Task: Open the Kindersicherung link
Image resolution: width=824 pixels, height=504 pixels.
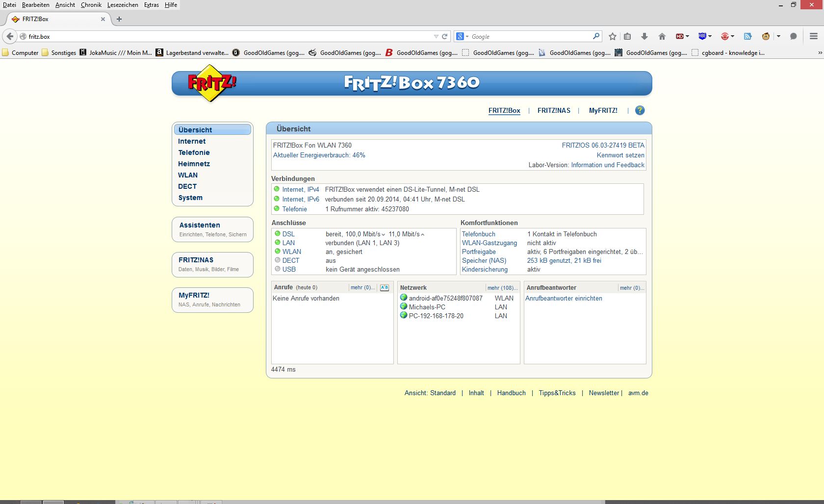Action: pos(485,269)
